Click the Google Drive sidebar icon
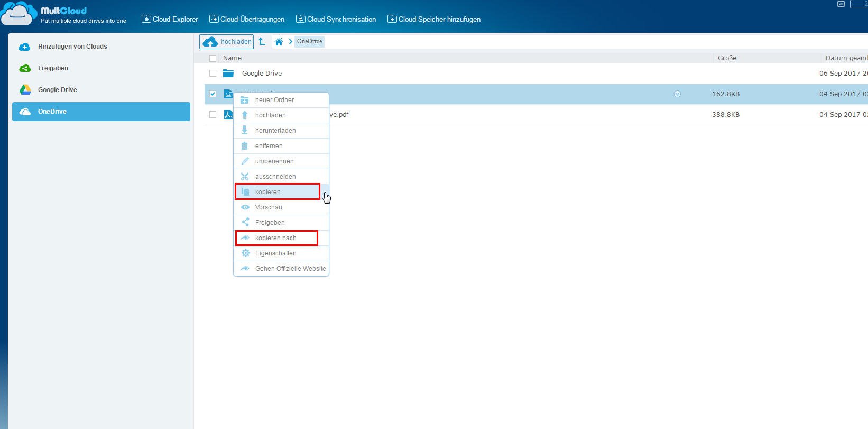The image size is (868, 429). [25, 90]
